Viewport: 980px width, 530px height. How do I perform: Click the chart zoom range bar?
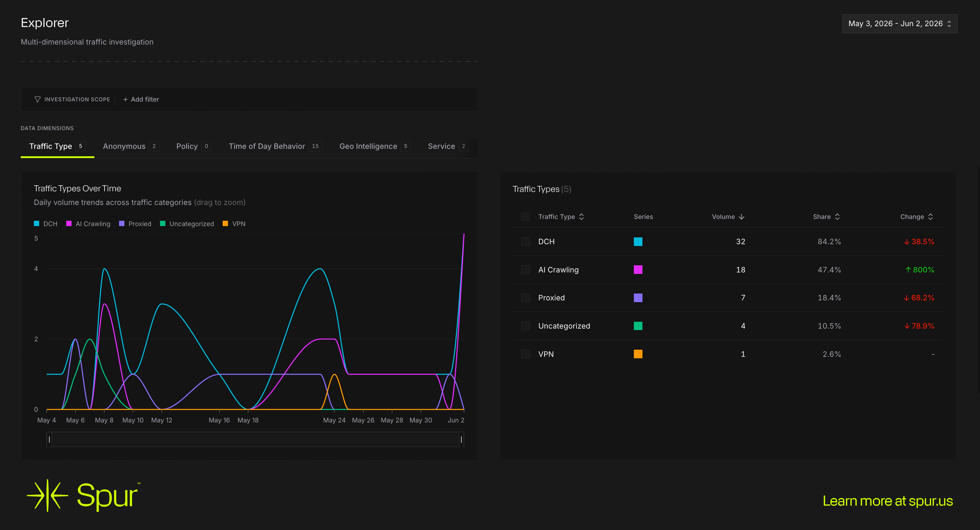pos(255,439)
